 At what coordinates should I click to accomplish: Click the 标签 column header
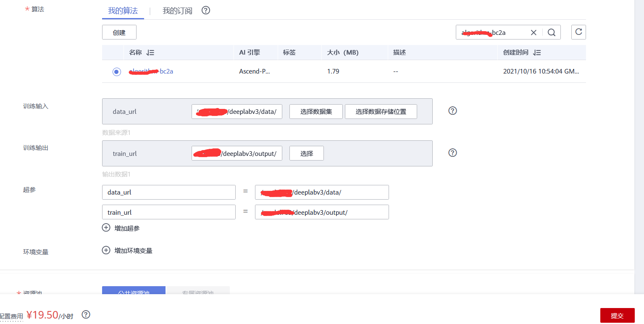[289, 53]
